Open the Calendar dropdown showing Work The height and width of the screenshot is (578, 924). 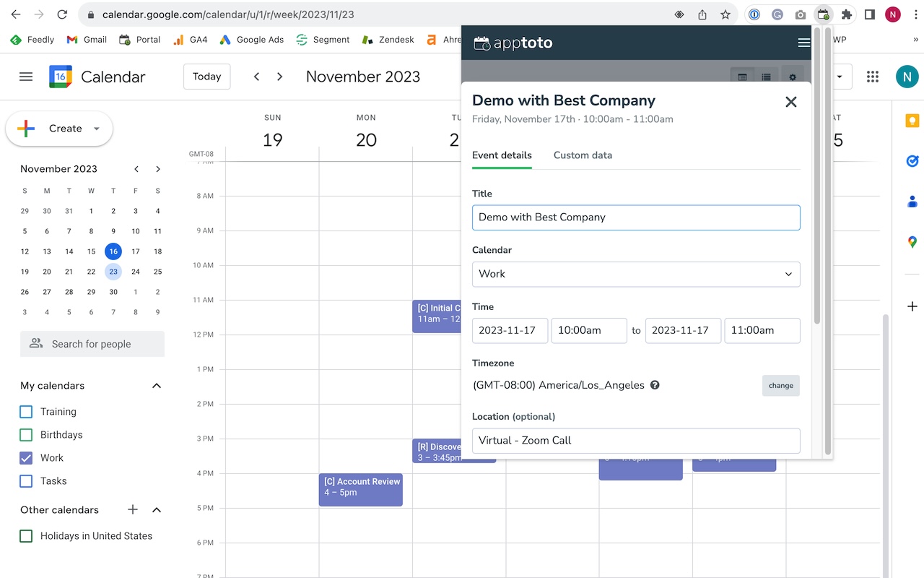coord(636,274)
